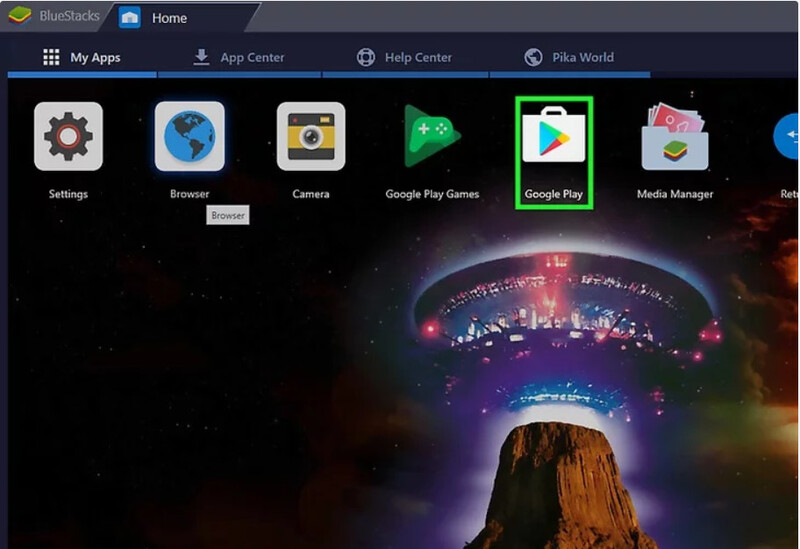Click the Google Play Games label

(x=432, y=194)
